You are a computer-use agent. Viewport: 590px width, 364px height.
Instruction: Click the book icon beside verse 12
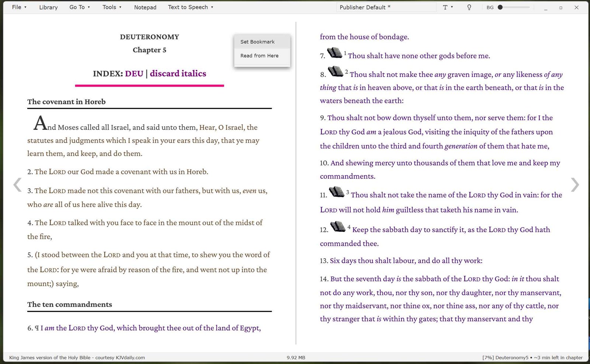337,226
